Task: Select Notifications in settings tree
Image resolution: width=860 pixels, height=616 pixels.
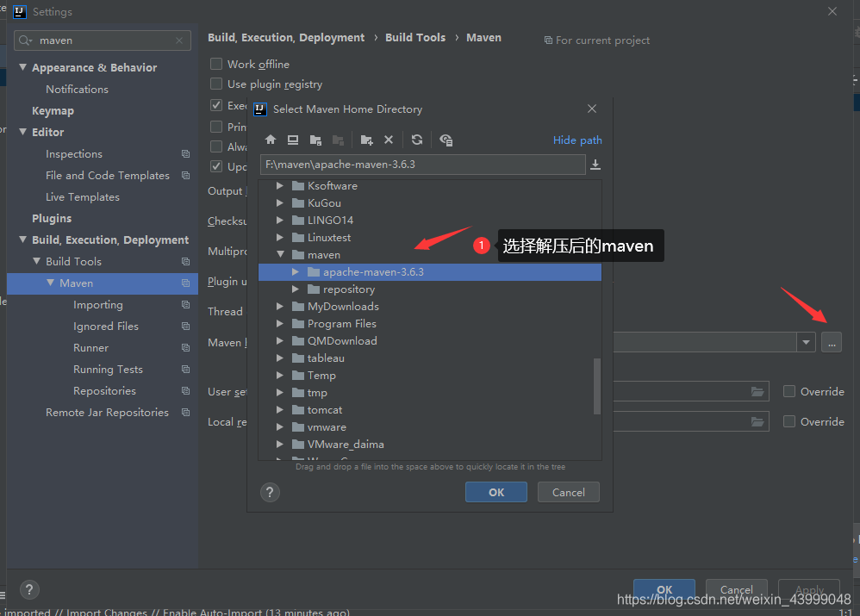Action: pyautogui.click(x=77, y=90)
